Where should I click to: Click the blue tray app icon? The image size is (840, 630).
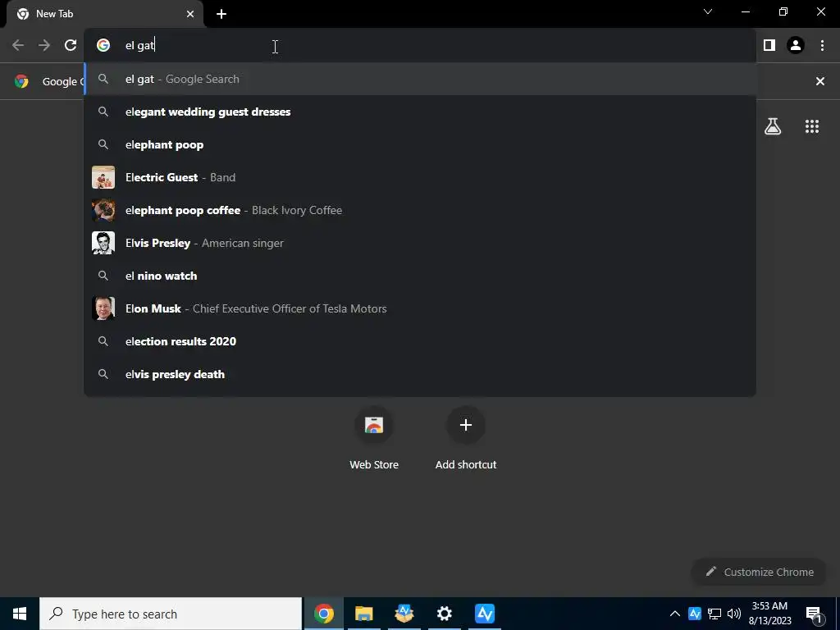(x=695, y=614)
